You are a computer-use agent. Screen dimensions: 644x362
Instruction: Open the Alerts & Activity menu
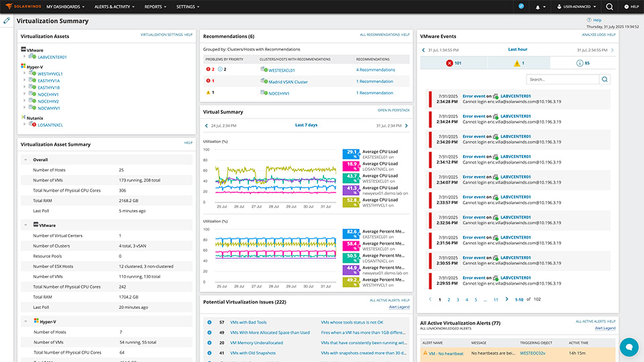[x=113, y=7]
